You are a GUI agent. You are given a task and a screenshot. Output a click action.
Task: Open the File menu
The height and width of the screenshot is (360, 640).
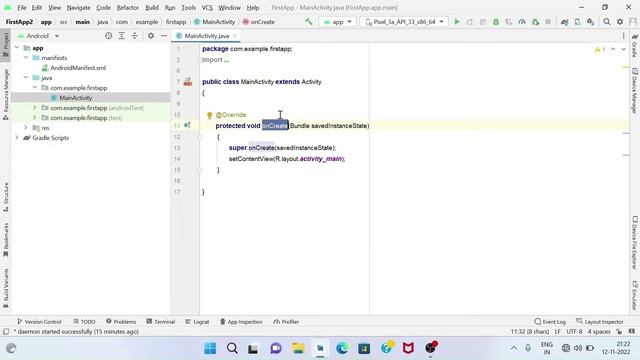(22, 7)
